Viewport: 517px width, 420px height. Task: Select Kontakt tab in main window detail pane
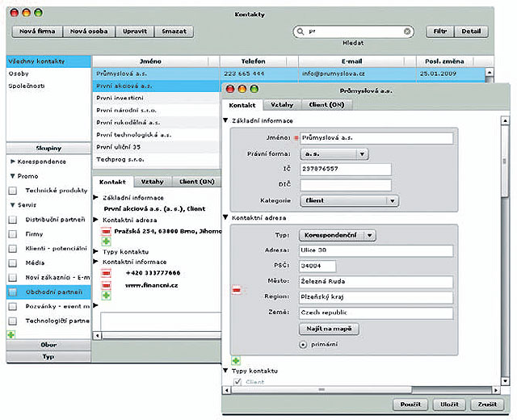(x=113, y=182)
